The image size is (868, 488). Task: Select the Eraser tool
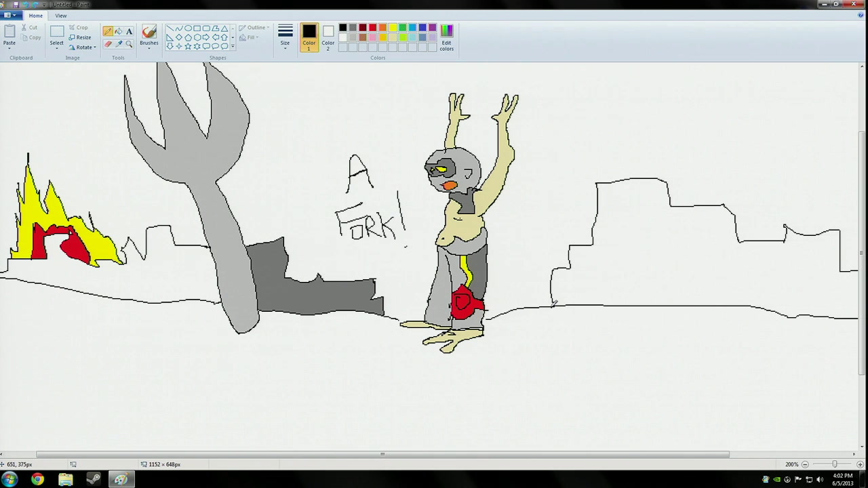[x=108, y=44]
